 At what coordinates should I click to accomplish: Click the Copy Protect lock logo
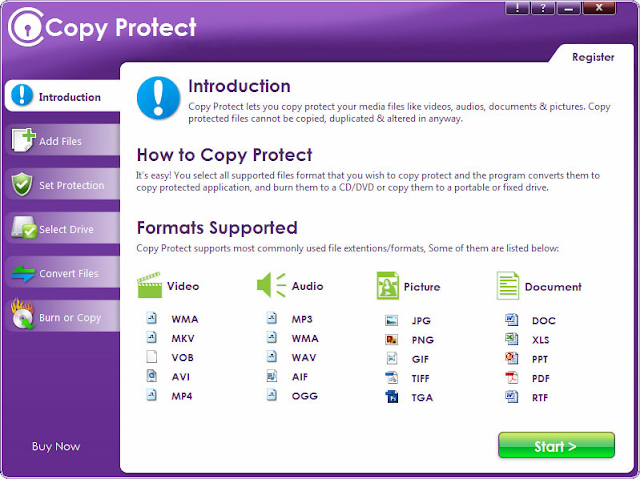pos(26,27)
